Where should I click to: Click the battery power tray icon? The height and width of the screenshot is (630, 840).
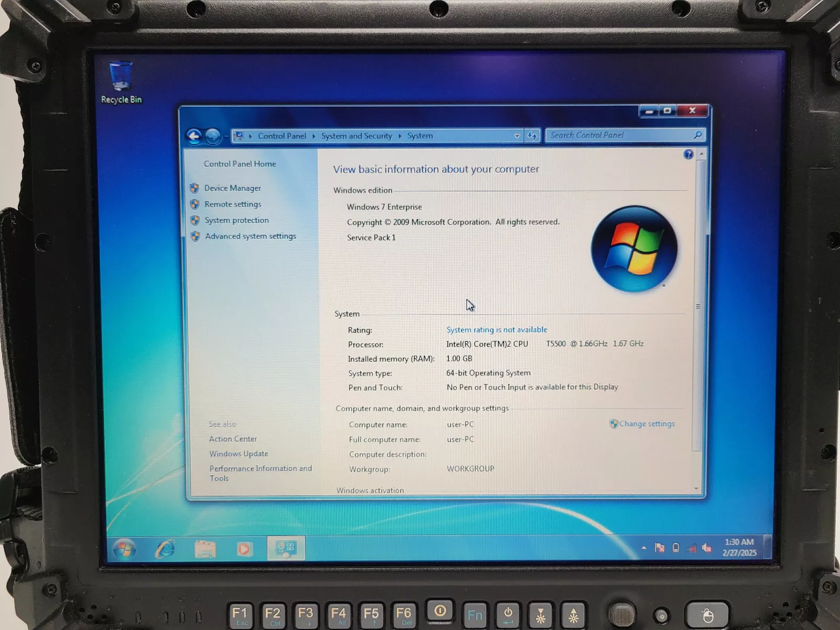click(x=676, y=548)
